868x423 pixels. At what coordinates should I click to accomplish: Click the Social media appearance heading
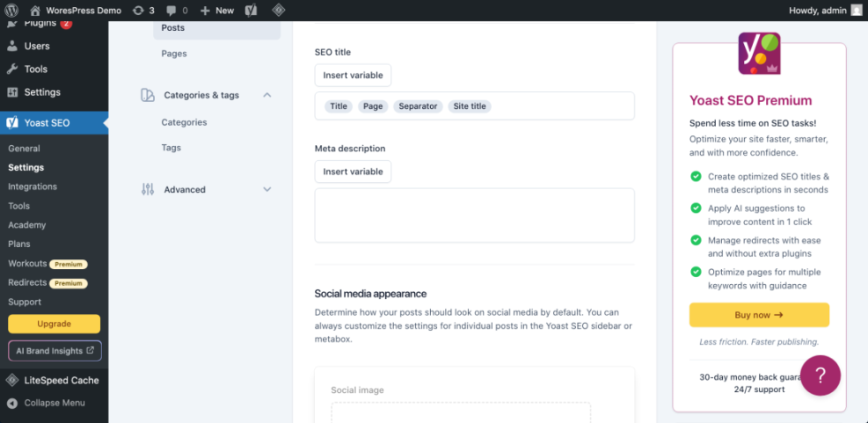(370, 294)
